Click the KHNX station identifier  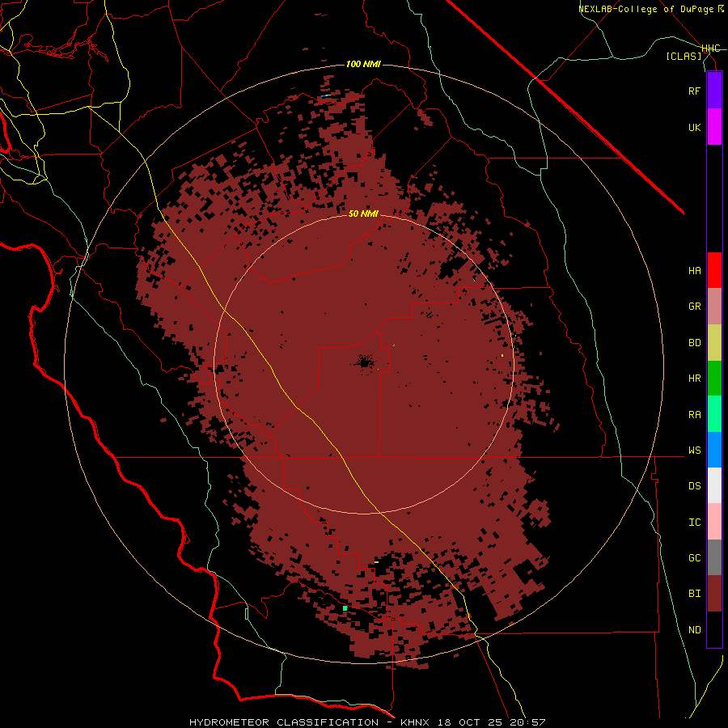[x=416, y=722]
